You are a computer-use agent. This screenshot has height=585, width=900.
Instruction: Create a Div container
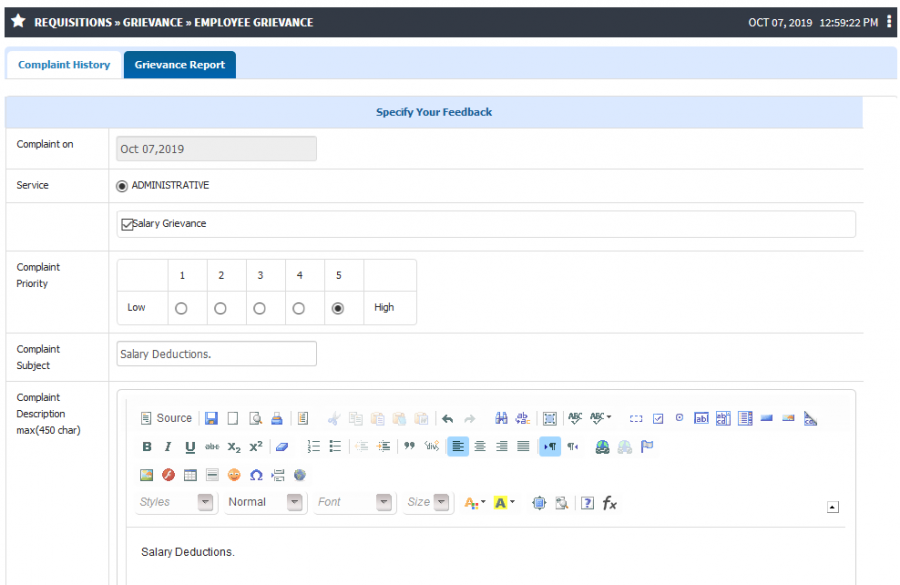431,446
